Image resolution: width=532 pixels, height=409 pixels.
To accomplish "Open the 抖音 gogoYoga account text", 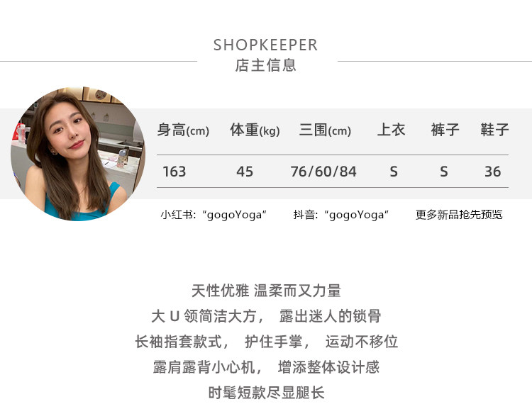I will click(341, 215).
